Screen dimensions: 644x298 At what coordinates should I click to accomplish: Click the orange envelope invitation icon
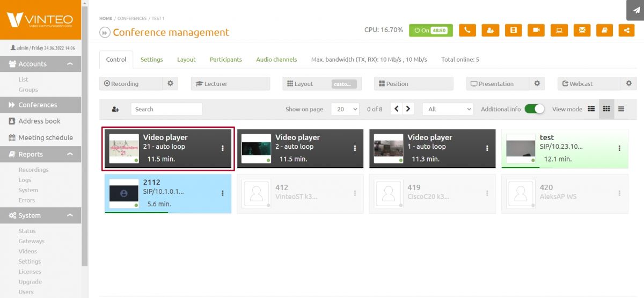pyautogui.click(x=582, y=30)
